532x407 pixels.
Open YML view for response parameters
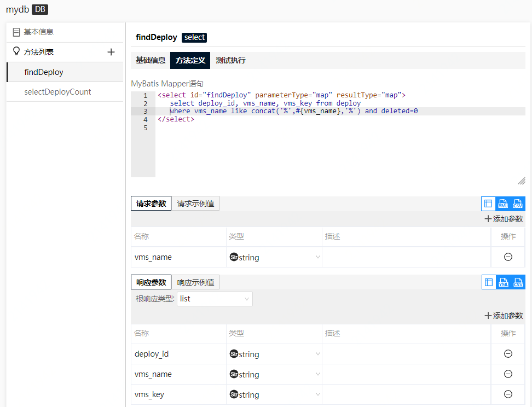coord(503,282)
